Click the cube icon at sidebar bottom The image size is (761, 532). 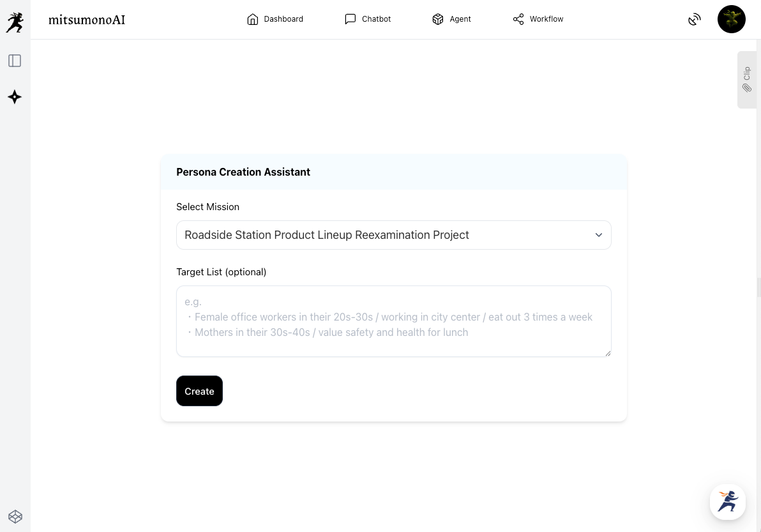(x=15, y=516)
